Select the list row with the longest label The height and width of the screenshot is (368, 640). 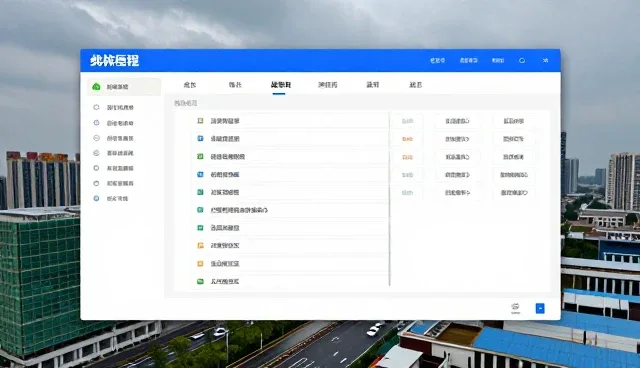(290, 210)
